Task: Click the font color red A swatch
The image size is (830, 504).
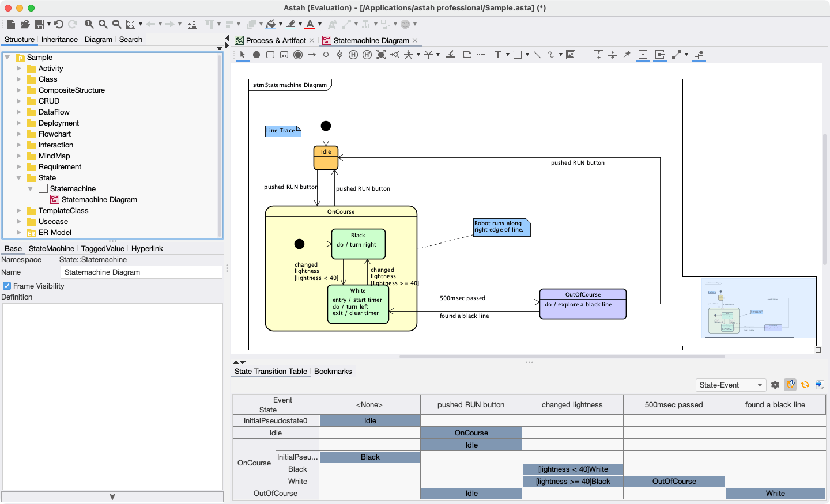Action: click(310, 24)
